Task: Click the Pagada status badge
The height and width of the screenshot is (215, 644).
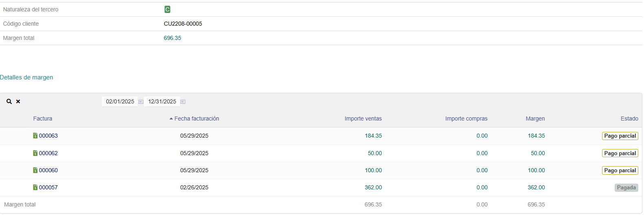Action: (x=626, y=187)
